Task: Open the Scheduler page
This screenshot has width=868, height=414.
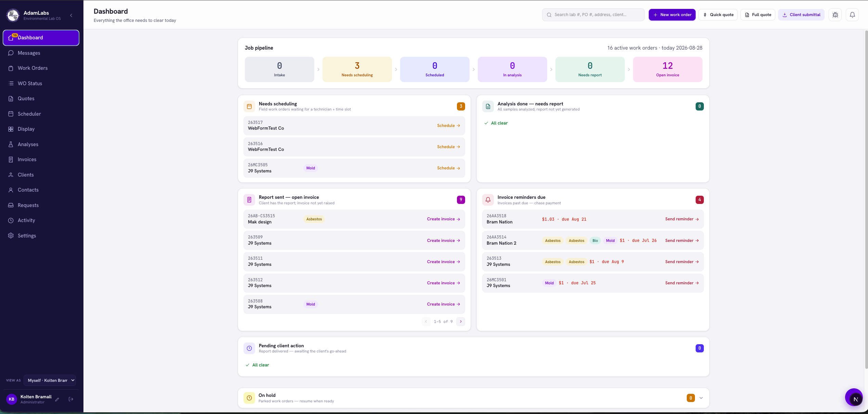Action: pyautogui.click(x=41, y=114)
